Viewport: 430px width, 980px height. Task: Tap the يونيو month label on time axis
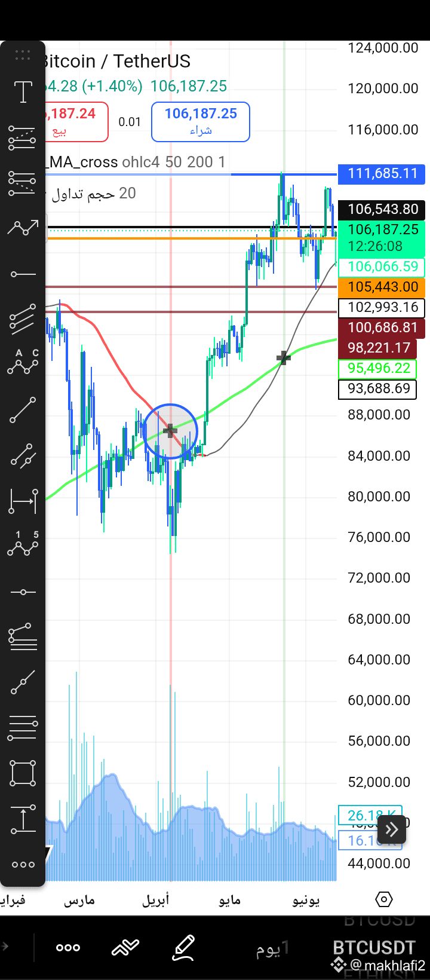pos(306,900)
